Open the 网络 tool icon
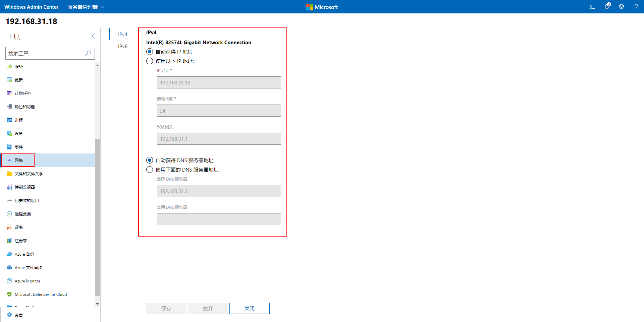The width and height of the screenshot is (644, 322). tap(9, 160)
